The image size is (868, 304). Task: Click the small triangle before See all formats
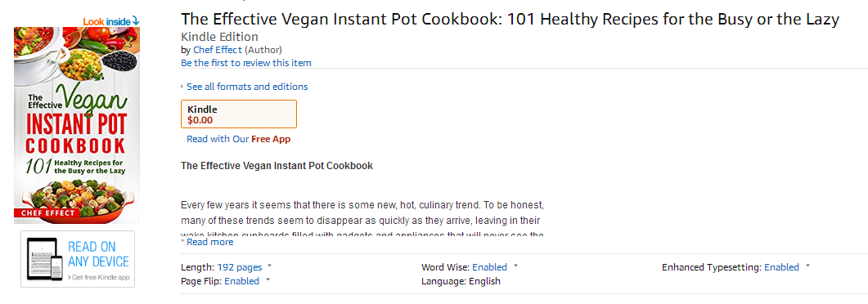182,87
